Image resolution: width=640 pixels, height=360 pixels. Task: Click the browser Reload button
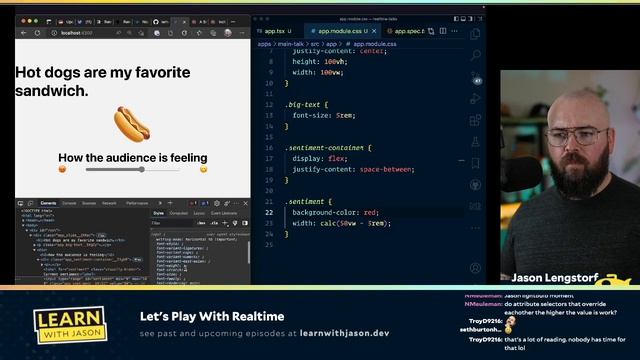(38, 33)
